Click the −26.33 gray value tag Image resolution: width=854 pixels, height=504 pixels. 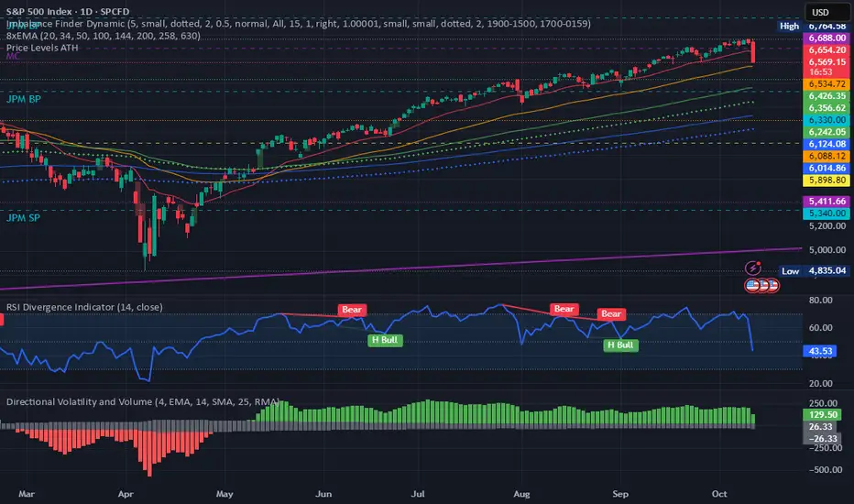tap(823, 439)
